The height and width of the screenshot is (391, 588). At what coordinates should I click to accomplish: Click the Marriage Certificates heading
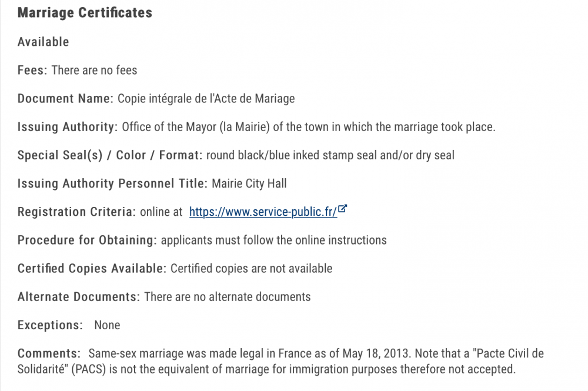85,12
